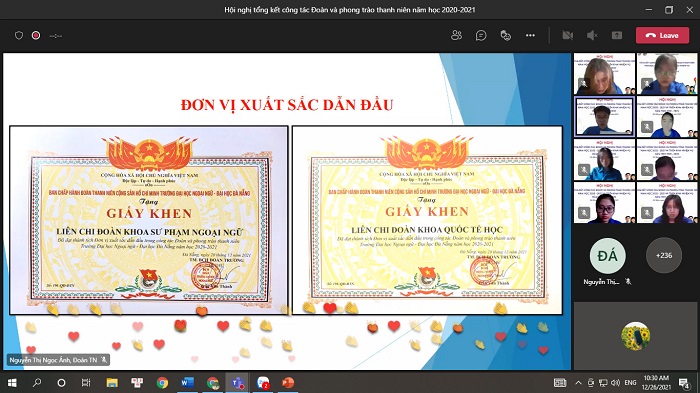
Task: Open PowerPoint from the taskbar
Action: coord(288,383)
